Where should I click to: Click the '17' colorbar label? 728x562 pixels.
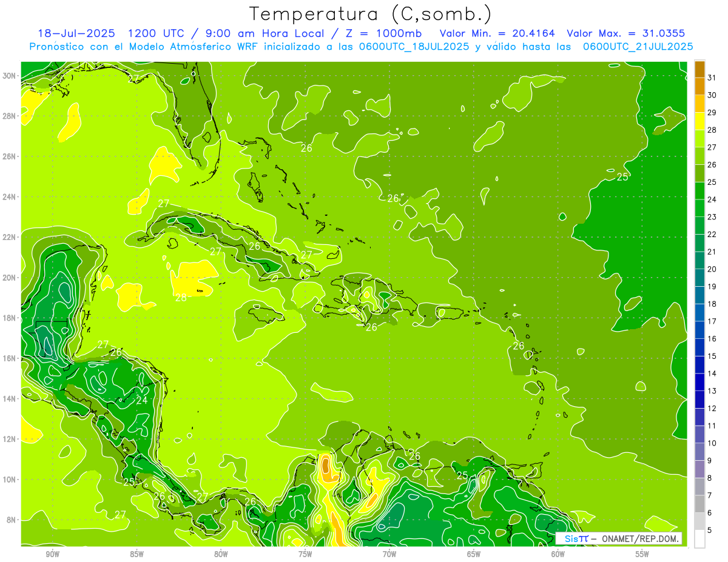712,321
